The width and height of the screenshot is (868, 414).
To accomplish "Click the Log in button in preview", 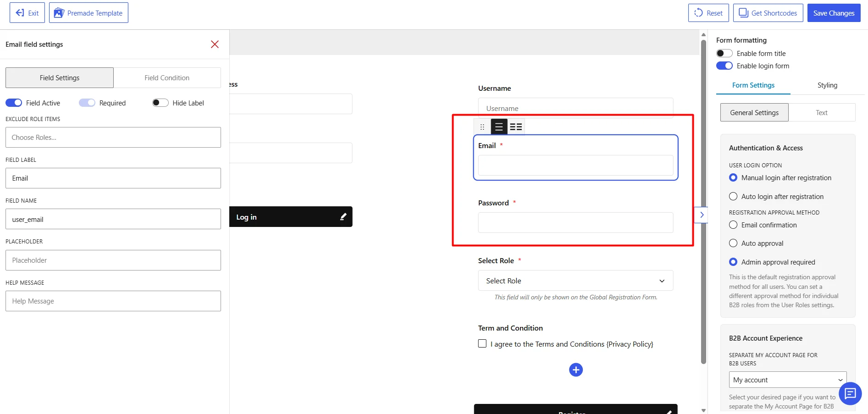I will pos(291,216).
